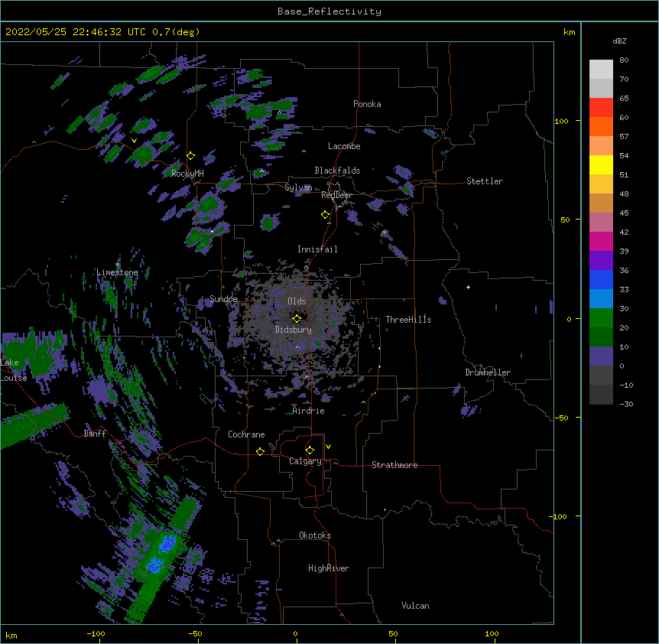The width and height of the screenshot is (659, 644).
Task: Click the RockyMH town label
Action: 187,174
